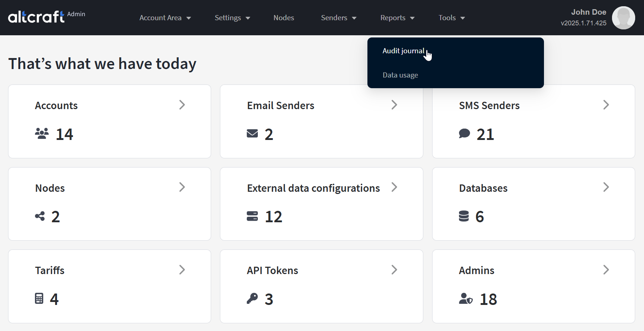This screenshot has width=644, height=331.
Task: Click the server icon under External data configurations
Action: click(252, 216)
